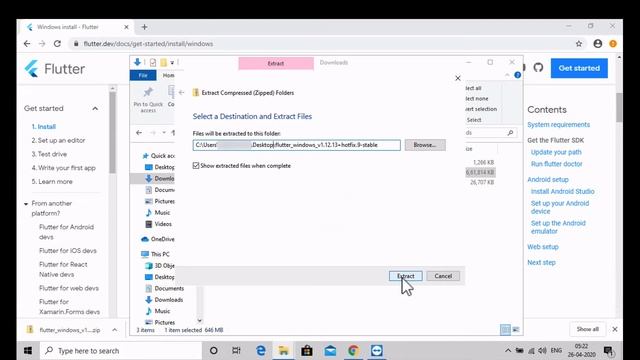Image resolution: width=640 pixels, height=360 pixels.
Task: Click the browser back button
Action: (27, 44)
